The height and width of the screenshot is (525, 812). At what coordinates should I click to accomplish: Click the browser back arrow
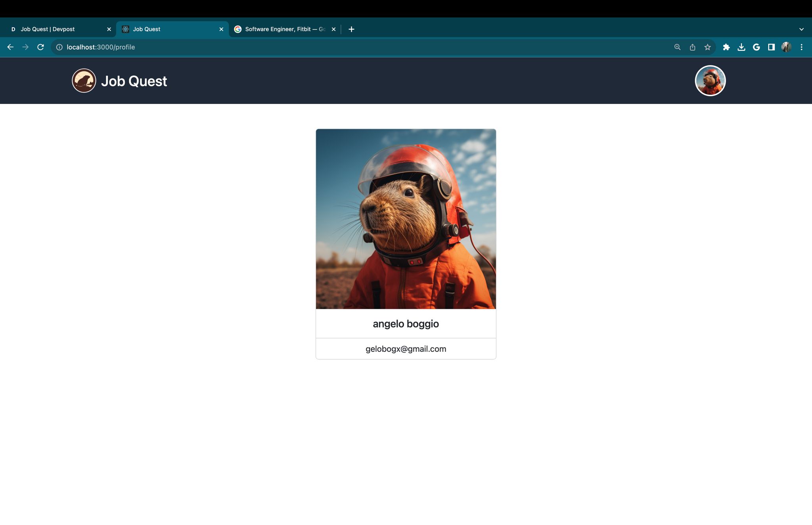click(10, 47)
